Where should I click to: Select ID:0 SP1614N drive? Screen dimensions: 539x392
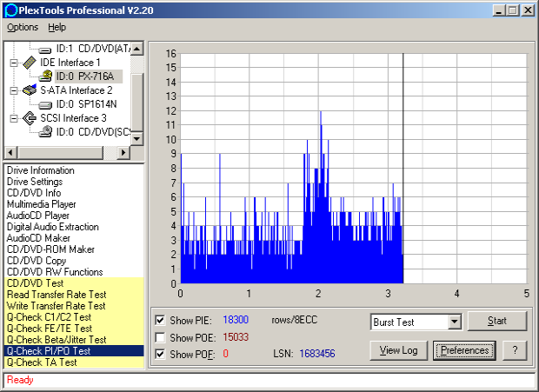[x=86, y=104]
